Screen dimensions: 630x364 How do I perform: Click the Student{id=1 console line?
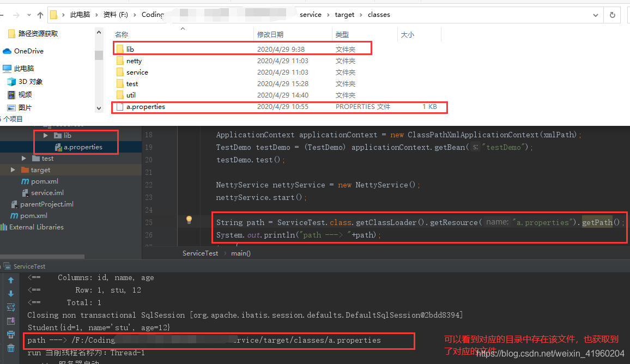tap(99, 327)
